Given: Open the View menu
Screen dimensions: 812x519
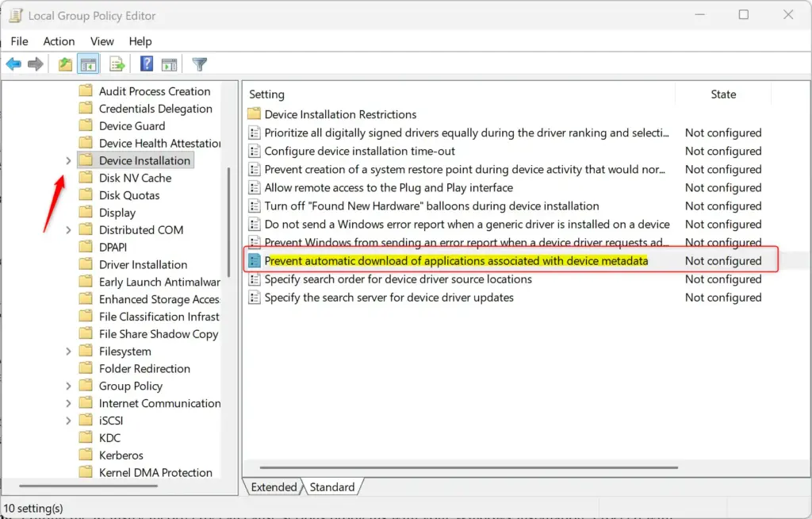Looking at the screenshot, I should click(102, 41).
